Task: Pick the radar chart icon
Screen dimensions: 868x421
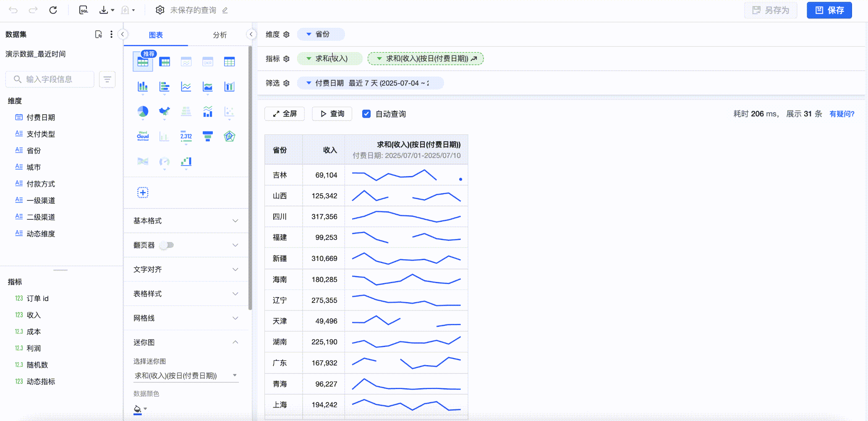Action: click(229, 136)
